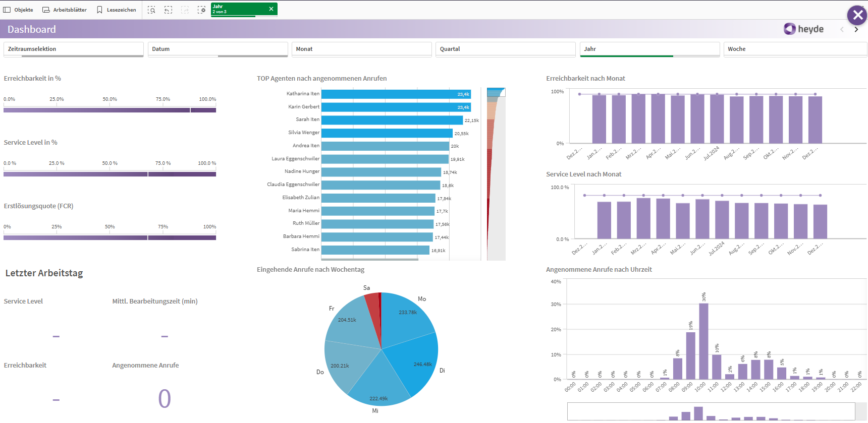Open the Arbeitsblätter sheet list
The width and height of the screenshot is (868, 423).
click(x=65, y=10)
